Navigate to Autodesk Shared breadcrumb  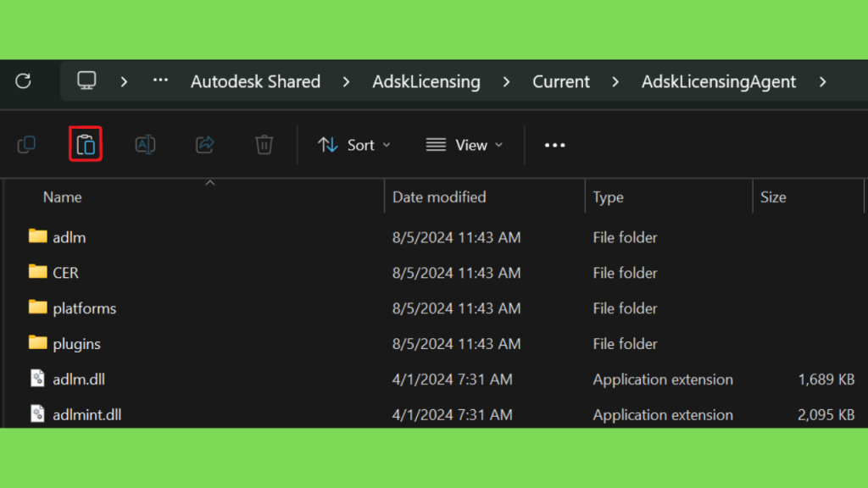255,82
